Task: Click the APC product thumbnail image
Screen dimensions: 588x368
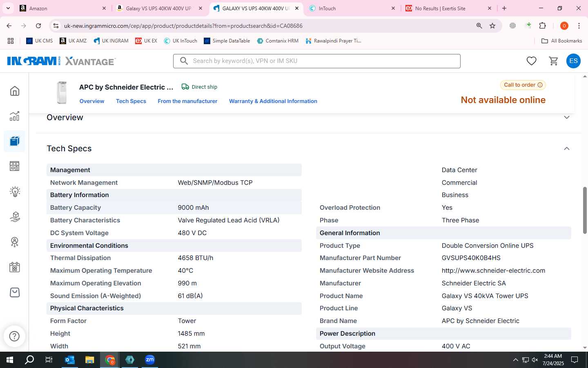Action: tap(62, 92)
